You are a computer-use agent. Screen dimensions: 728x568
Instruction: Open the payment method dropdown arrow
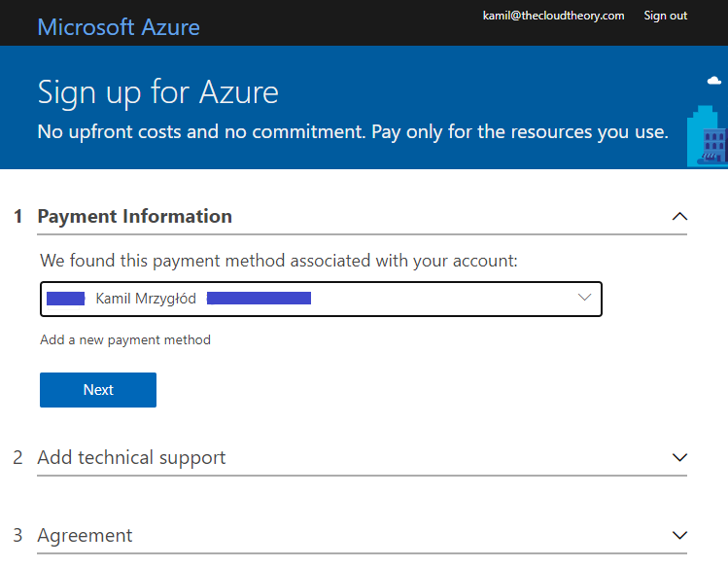pyautogui.click(x=584, y=298)
